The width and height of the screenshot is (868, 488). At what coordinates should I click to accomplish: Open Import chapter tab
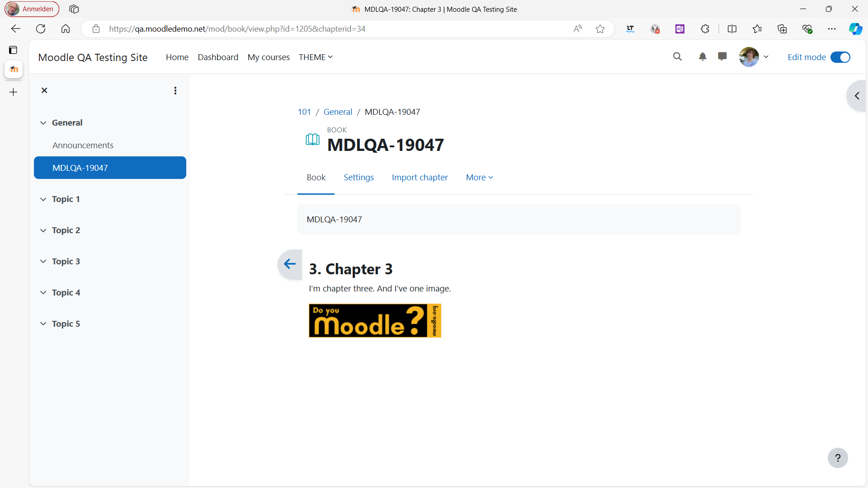click(x=420, y=178)
